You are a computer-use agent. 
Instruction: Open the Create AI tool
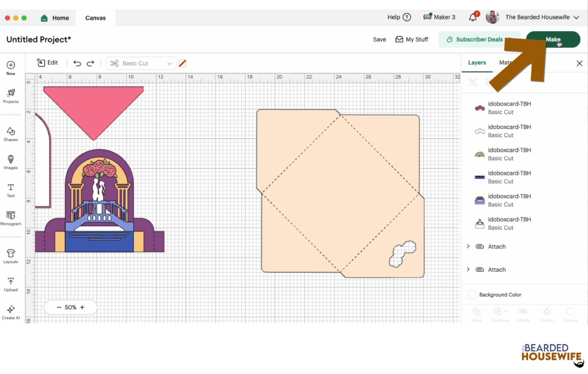pyautogui.click(x=11, y=312)
